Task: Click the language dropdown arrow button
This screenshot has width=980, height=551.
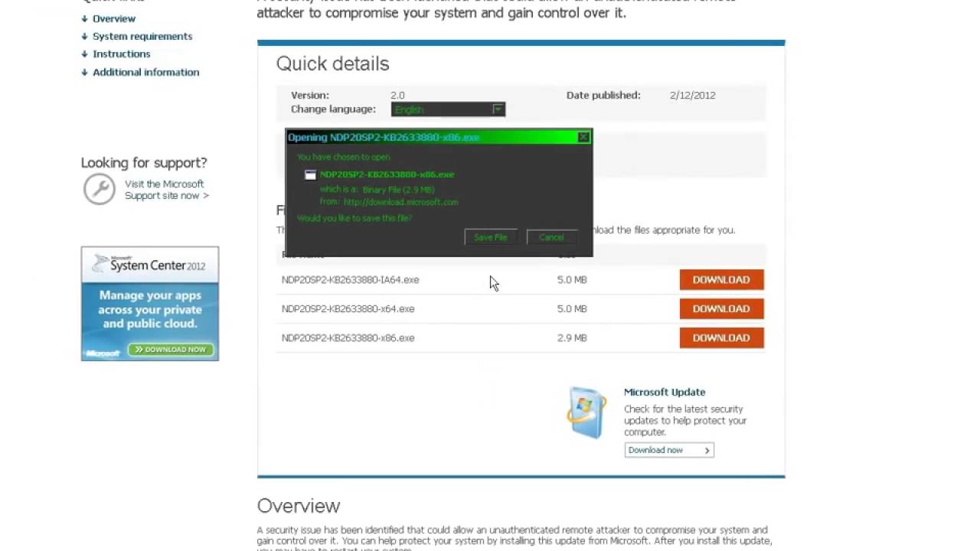Action: coord(498,109)
